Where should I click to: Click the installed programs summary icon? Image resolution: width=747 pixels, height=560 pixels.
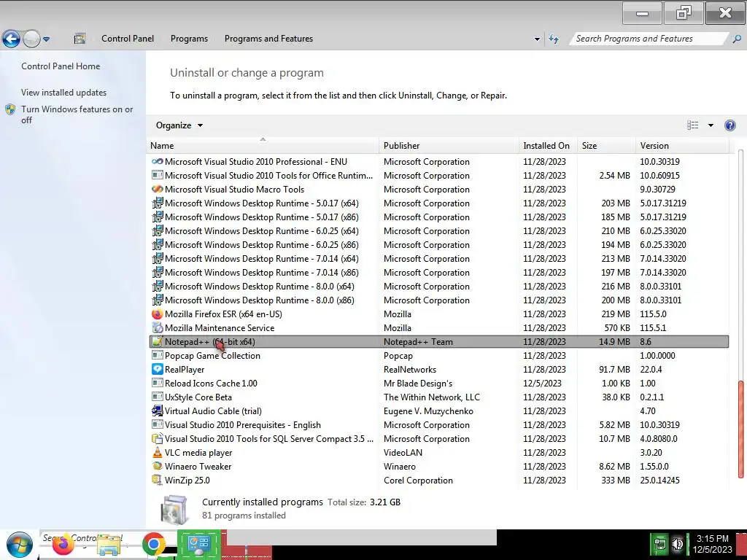[174, 508]
